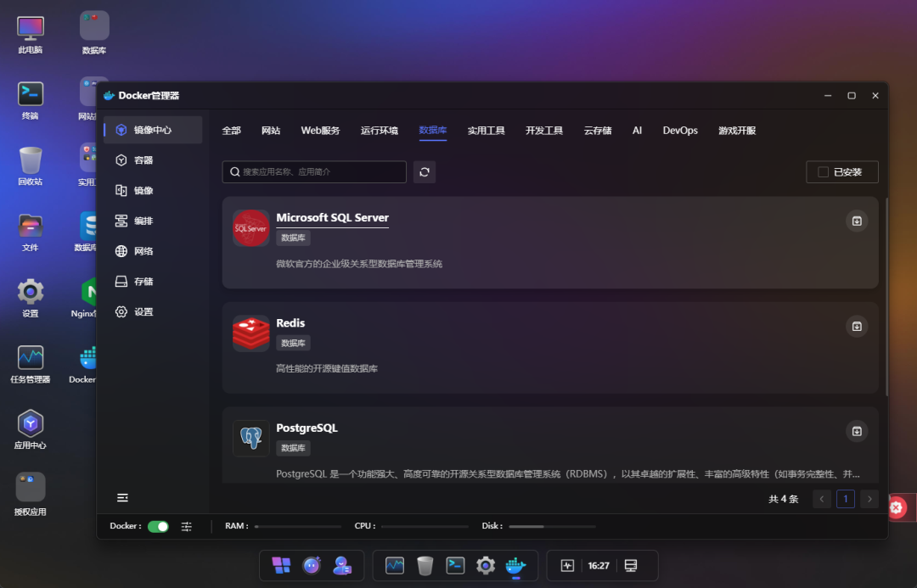Open the settings gear in dock

click(x=486, y=565)
